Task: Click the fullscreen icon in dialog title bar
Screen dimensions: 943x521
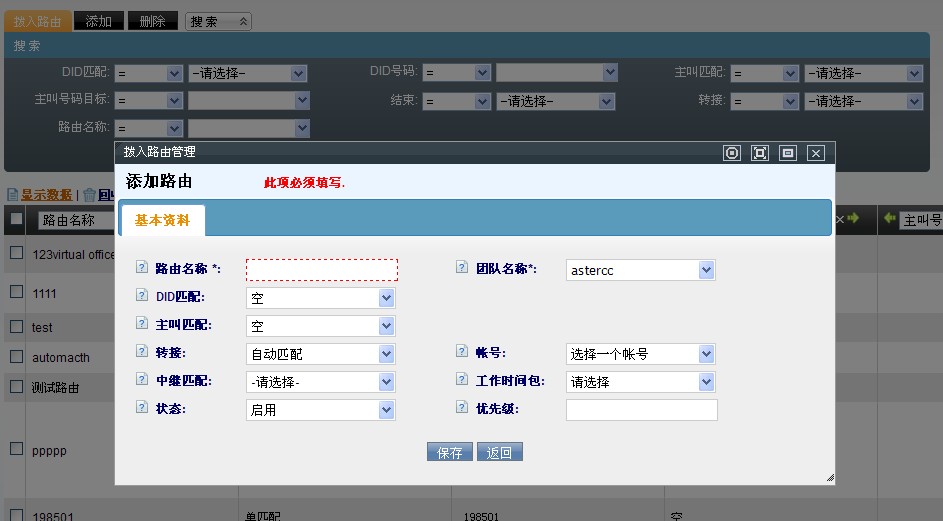Action: (x=760, y=153)
